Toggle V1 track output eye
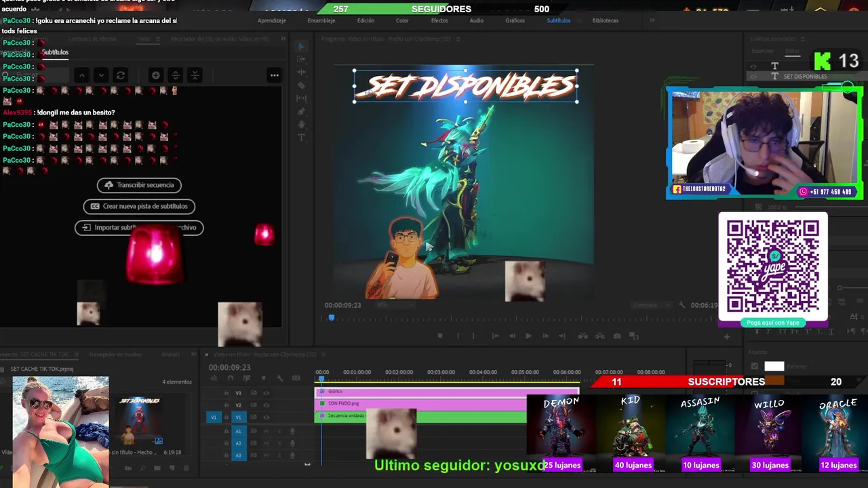The height and width of the screenshot is (488, 868). [x=266, y=417]
